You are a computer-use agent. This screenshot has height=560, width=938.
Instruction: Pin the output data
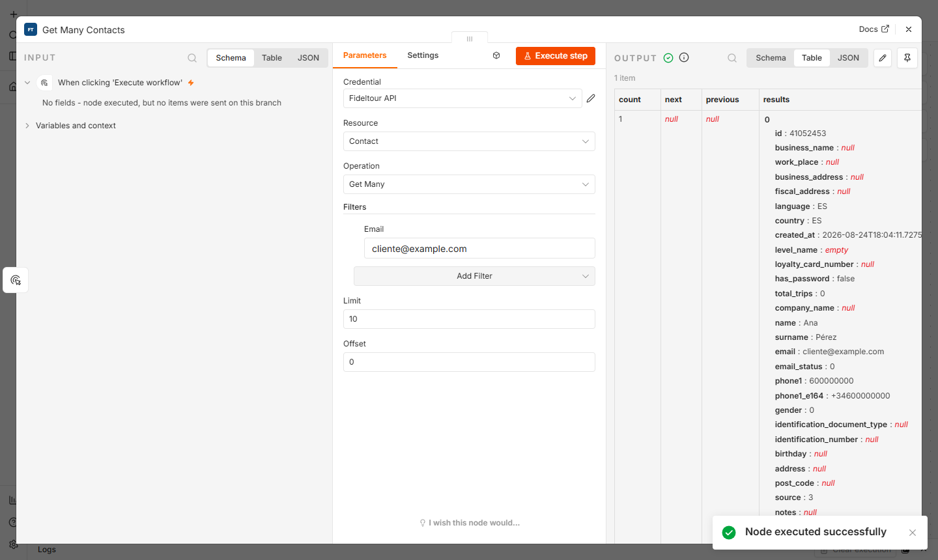[x=907, y=58]
